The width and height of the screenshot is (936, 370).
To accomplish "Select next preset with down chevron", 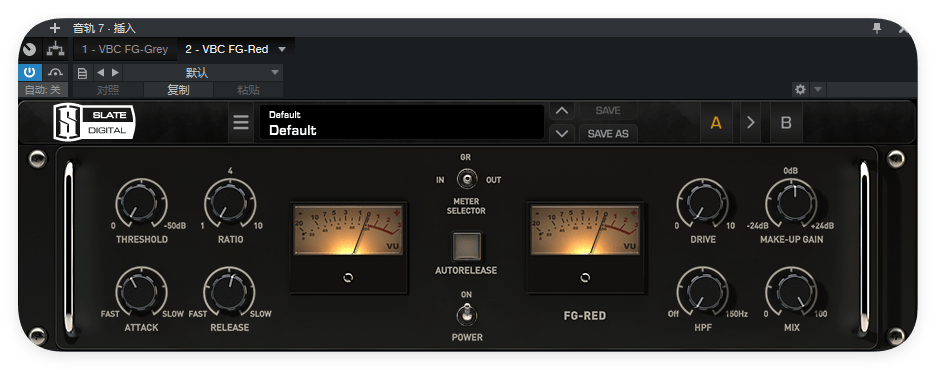I will point(561,134).
